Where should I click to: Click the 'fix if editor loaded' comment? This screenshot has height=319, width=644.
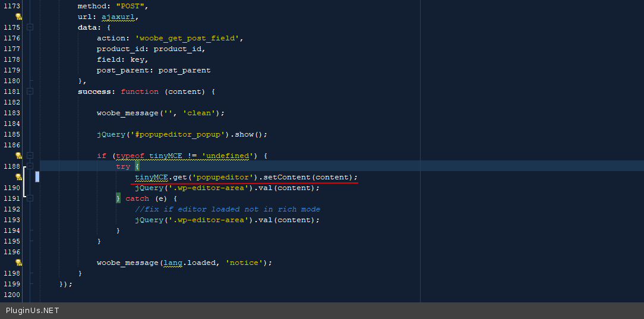click(x=228, y=209)
